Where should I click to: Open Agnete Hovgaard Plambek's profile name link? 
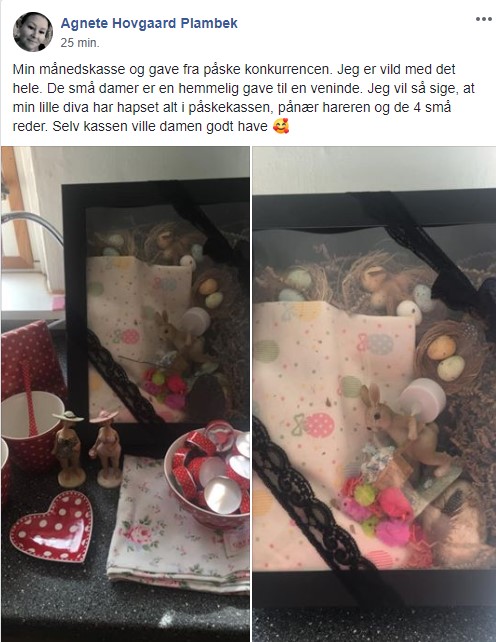149,23
